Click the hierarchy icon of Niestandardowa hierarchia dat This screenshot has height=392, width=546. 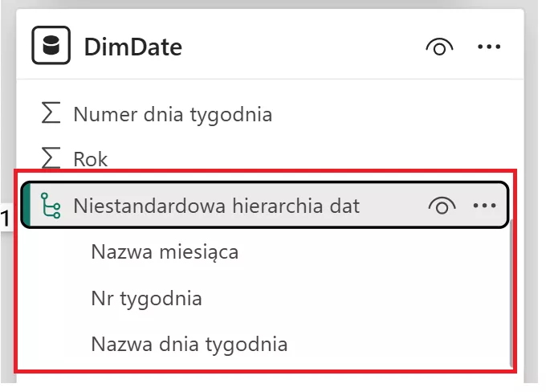[x=51, y=206]
